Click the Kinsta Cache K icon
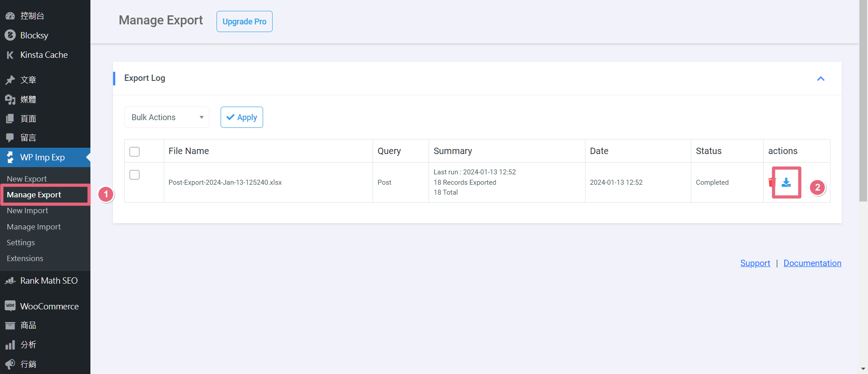 pyautogui.click(x=10, y=55)
